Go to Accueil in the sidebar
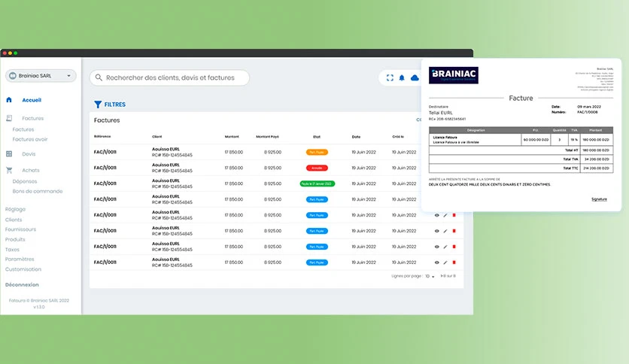Screen dimensions: 629x364 click(x=32, y=100)
